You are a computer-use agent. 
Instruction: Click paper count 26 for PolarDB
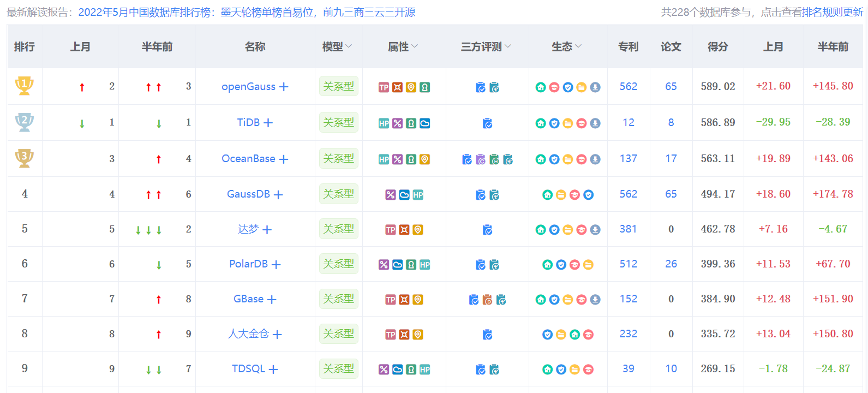[671, 264]
